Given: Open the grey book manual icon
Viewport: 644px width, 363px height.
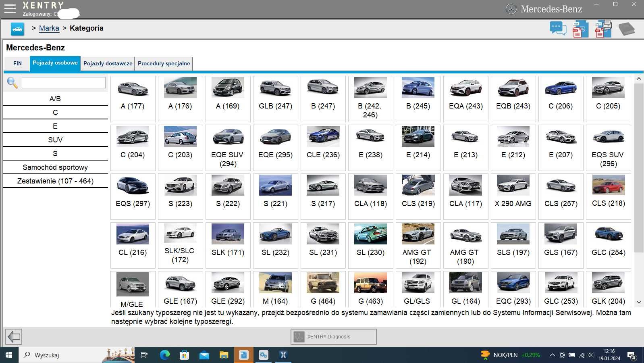Looking at the screenshot, I should pyautogui.click(x=627, y=29).
